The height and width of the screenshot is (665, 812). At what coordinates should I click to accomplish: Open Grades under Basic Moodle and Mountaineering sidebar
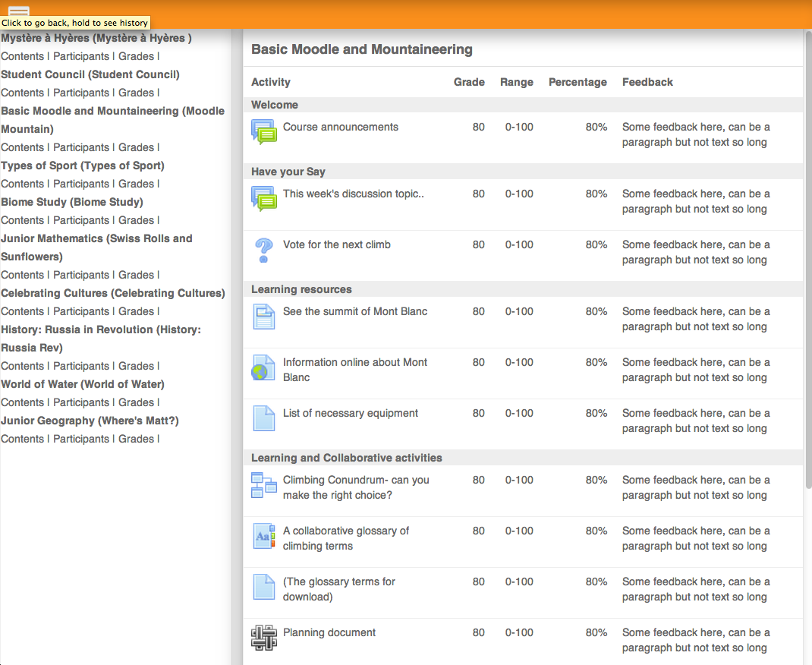tap(136, 147)
